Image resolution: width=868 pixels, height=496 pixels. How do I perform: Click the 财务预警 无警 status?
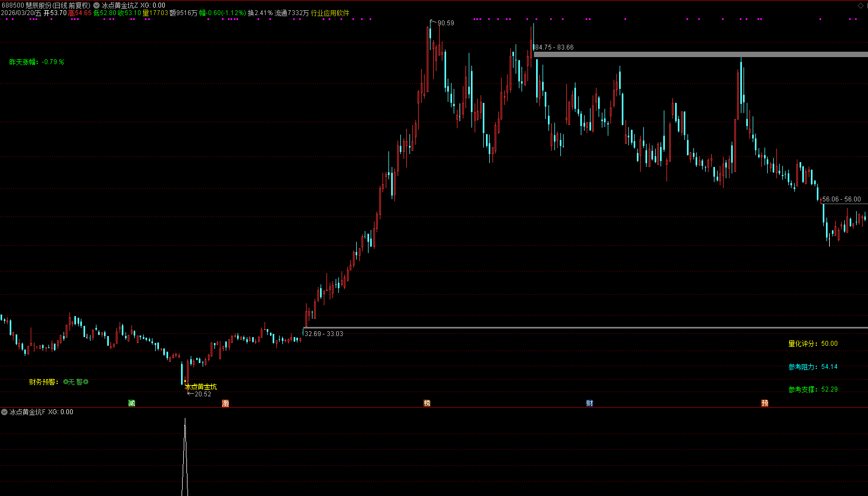pyautogui.click(x=59, y=382)
